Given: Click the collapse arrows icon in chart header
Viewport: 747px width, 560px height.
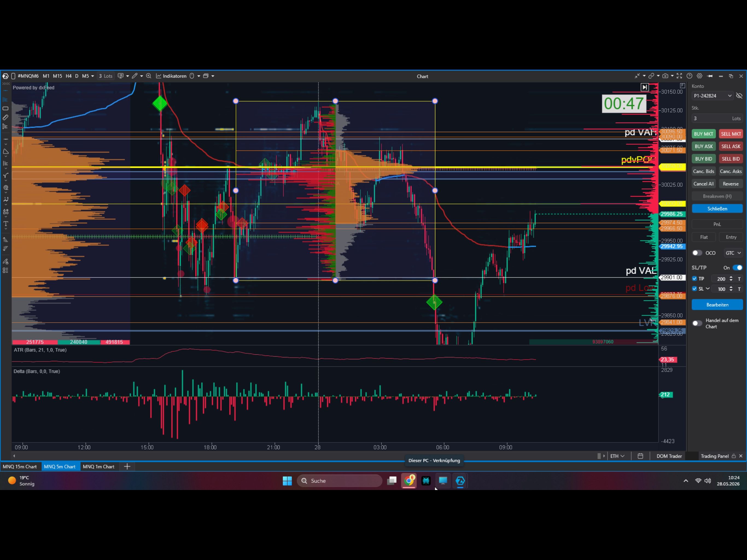Looking at the screenshot, I should pos(637,76).
